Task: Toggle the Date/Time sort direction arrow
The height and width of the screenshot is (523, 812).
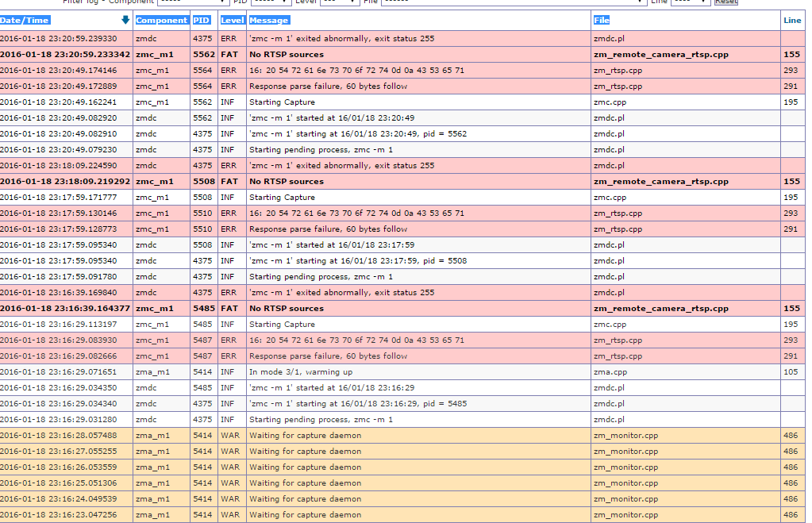Action: tap(125, 20)
